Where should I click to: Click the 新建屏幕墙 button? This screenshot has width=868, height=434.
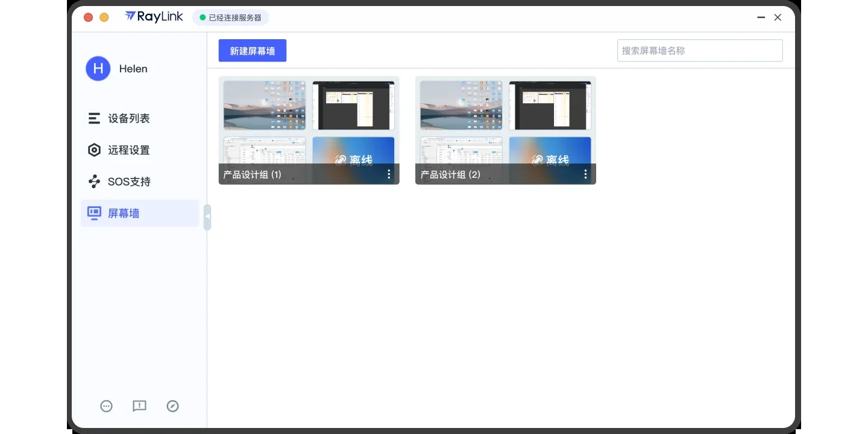pos(253,51)
